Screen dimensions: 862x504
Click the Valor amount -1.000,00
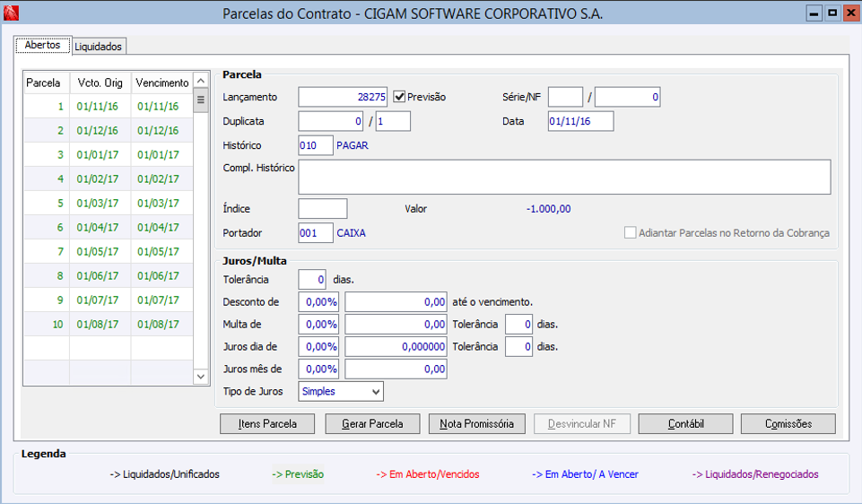tap(548, 209)
